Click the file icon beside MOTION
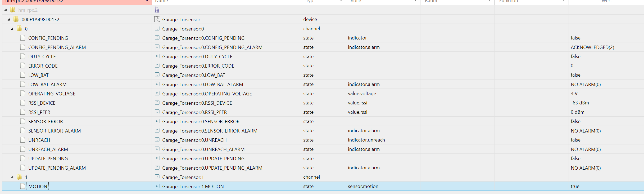Viewport: 644px width, 194px height. point(23,186)
